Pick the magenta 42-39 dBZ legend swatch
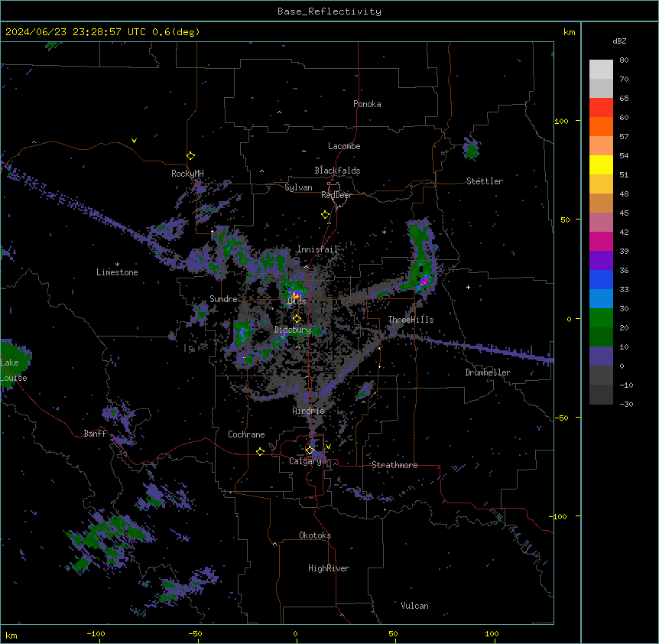 pyautogui.click(x=601, y=241)
